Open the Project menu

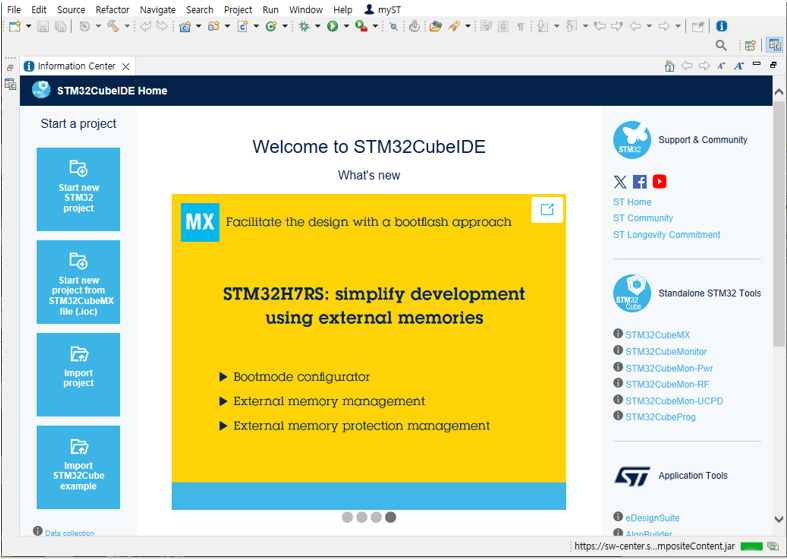(238, 10)
